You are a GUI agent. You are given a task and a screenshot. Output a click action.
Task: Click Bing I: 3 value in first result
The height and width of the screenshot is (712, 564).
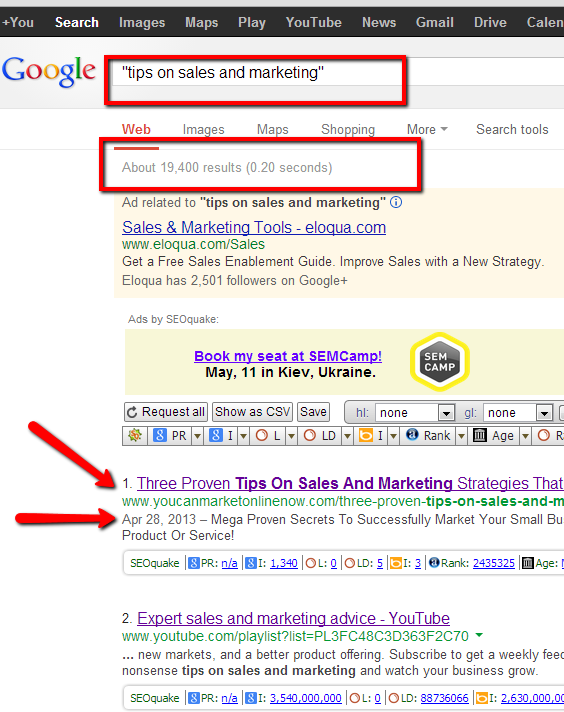(418, 564)
